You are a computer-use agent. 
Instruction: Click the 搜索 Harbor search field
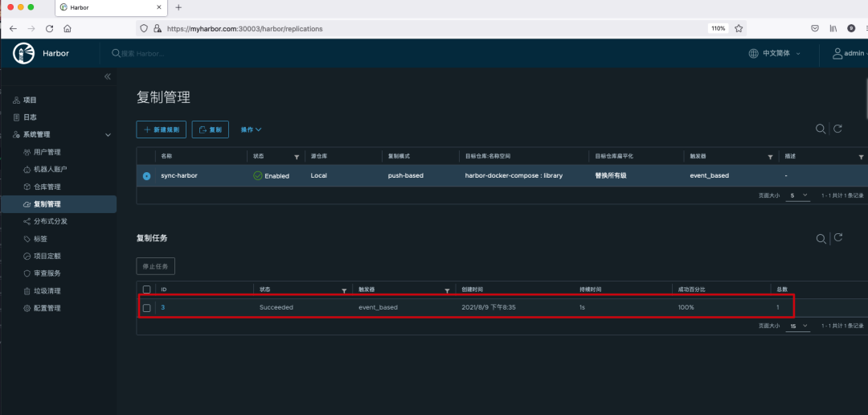(143, 54)
